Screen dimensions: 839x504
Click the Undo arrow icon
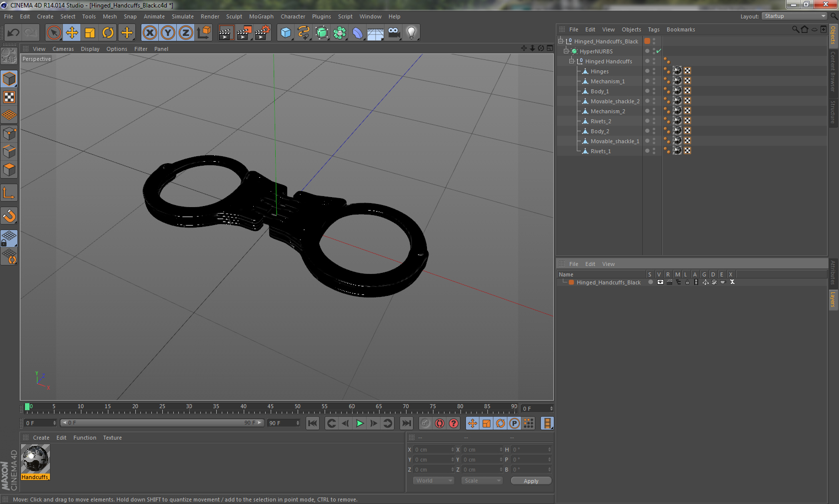13,33
